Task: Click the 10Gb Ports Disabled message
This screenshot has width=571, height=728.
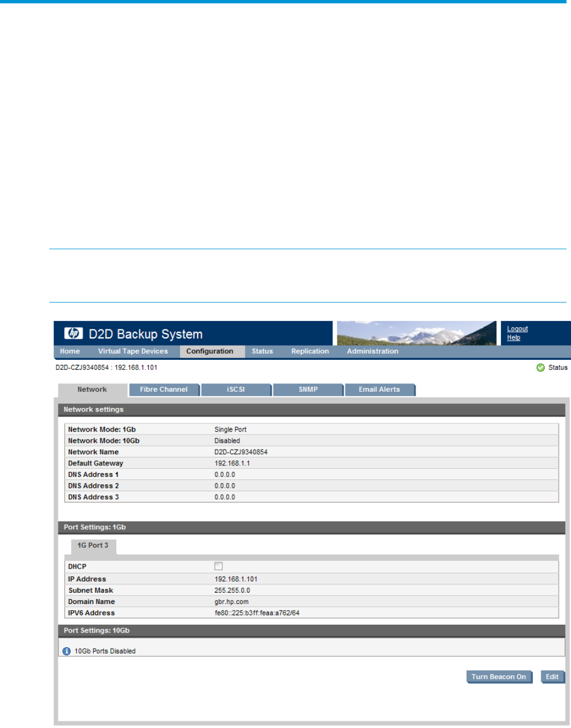Action: tap(105, 651)
